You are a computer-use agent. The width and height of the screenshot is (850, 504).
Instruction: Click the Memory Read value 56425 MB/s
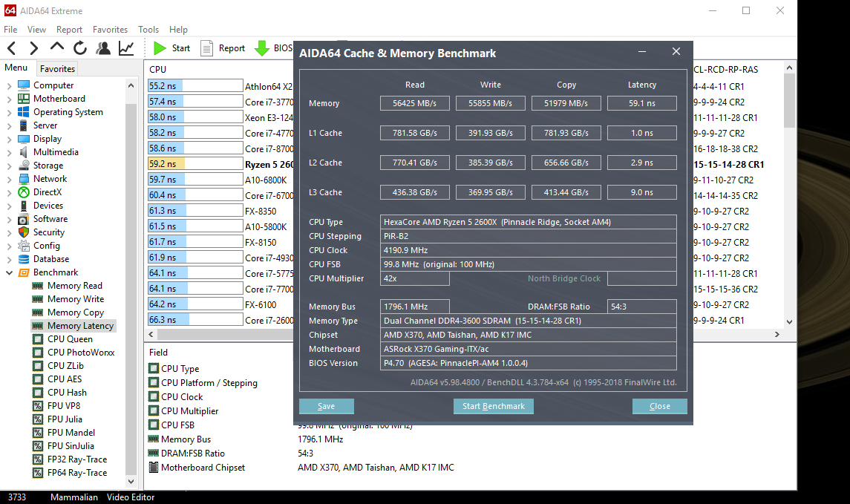(x=415, y=103)
